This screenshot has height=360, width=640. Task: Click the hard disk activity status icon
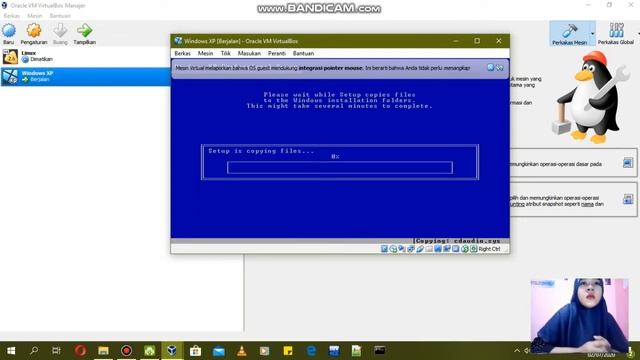(x=384, y=249)
